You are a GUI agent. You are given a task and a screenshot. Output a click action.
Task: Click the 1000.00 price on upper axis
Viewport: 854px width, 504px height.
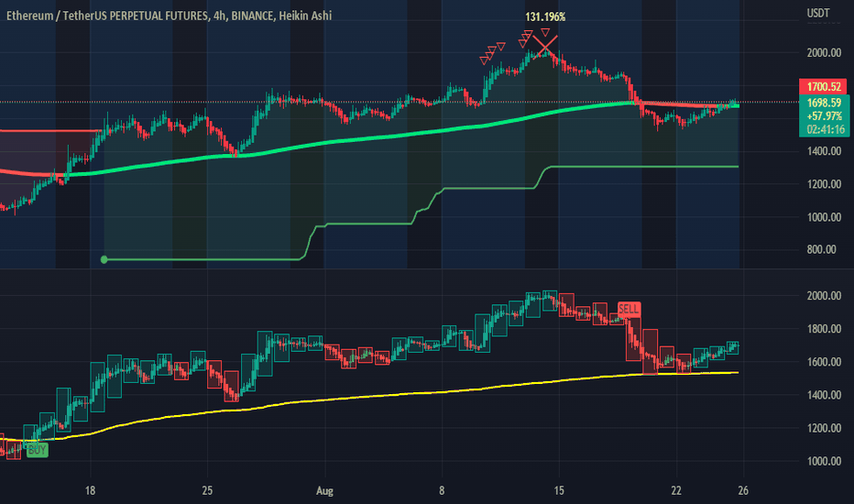(x=824, y=217)
